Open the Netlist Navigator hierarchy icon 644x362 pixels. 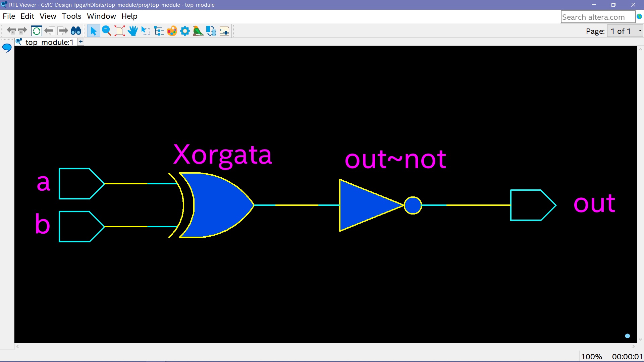point(159,31)
